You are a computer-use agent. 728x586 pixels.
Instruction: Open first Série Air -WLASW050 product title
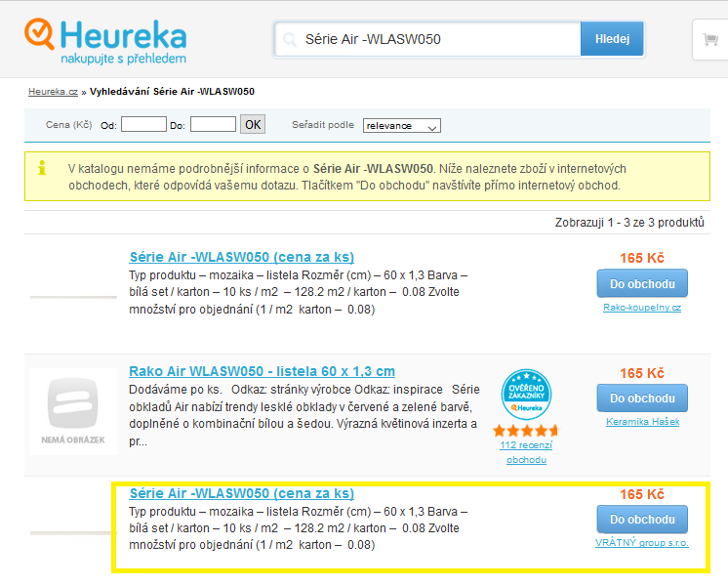point(242,257)
